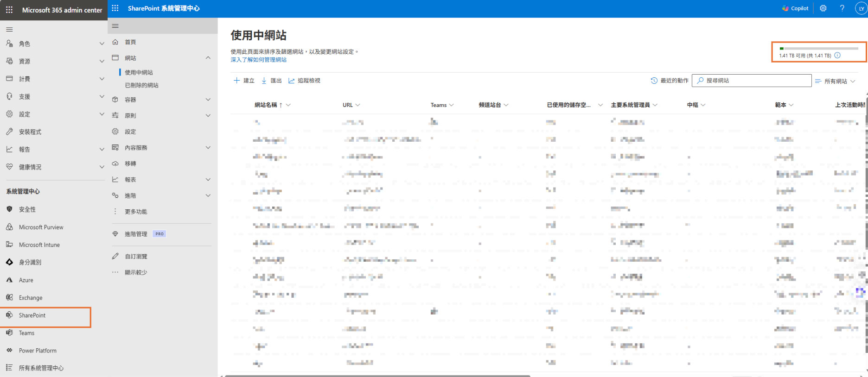Viewport: 868px width, 377px height.
Task: Click the Microsoft Intune icon
Action: click(9, 244)
